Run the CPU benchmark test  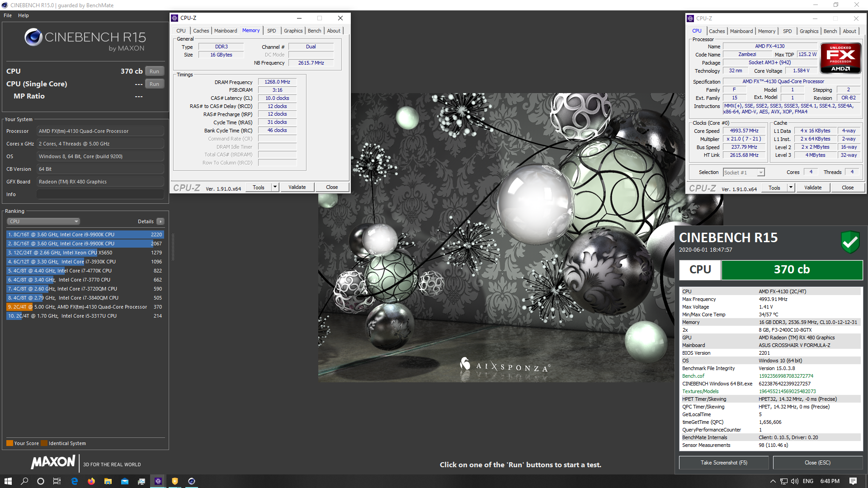[x=154, y=71]
